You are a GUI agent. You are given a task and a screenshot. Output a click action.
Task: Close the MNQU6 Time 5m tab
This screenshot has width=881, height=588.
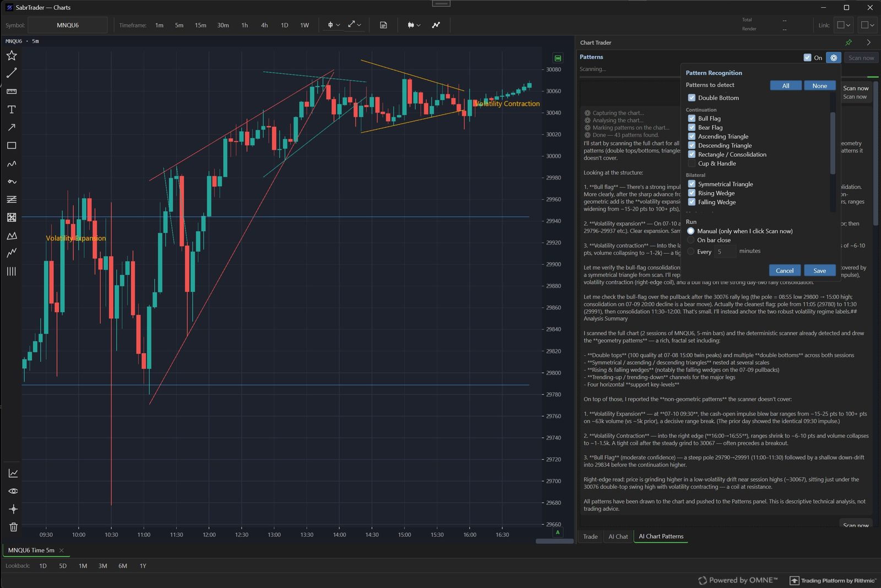(x=62, y=550)
